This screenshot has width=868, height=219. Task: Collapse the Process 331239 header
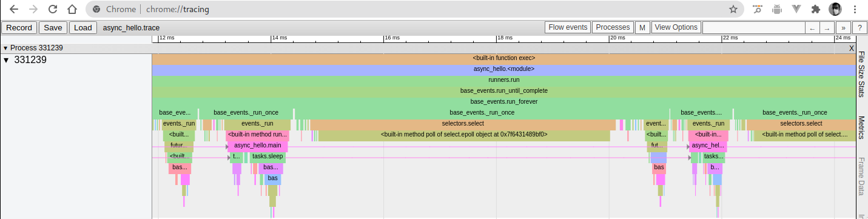point(6,48)
